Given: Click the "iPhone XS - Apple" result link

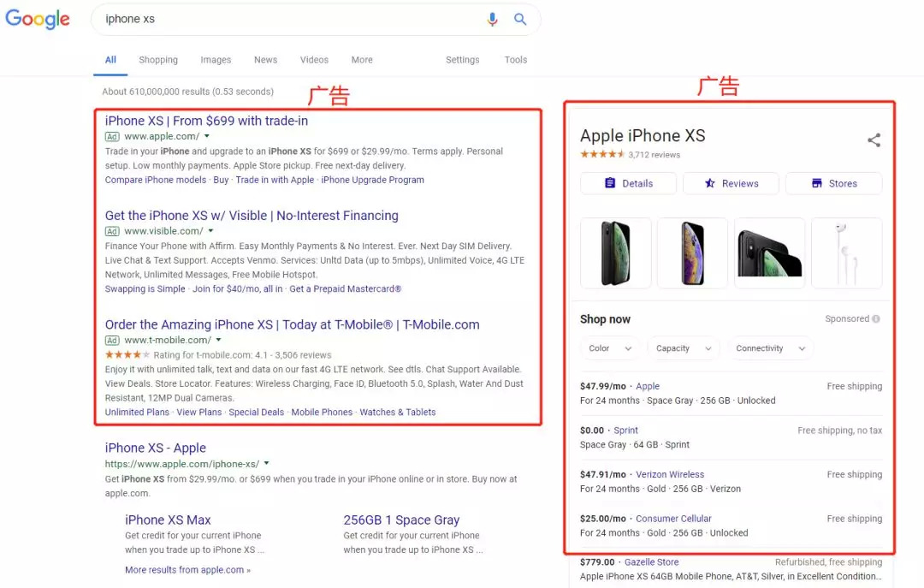Looking at the screenshot, I should pos(156,448).
